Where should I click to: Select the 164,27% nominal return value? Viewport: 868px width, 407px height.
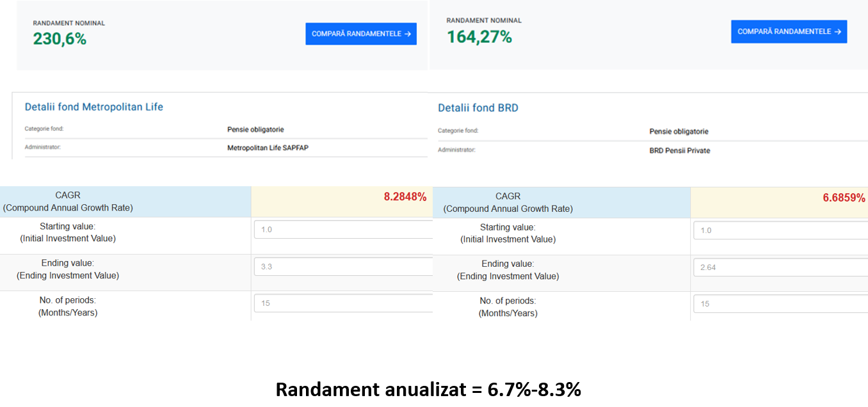[x=479, y=37]
